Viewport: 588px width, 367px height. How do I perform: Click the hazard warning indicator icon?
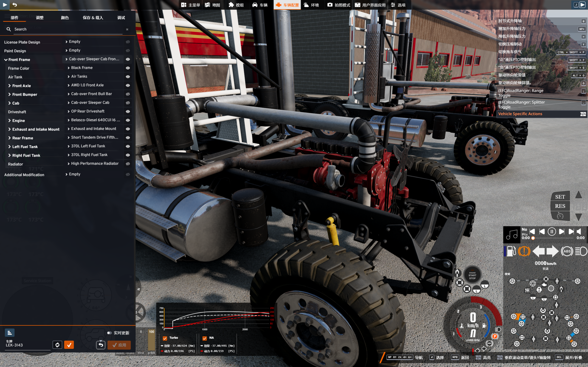[x=524, y=251]
